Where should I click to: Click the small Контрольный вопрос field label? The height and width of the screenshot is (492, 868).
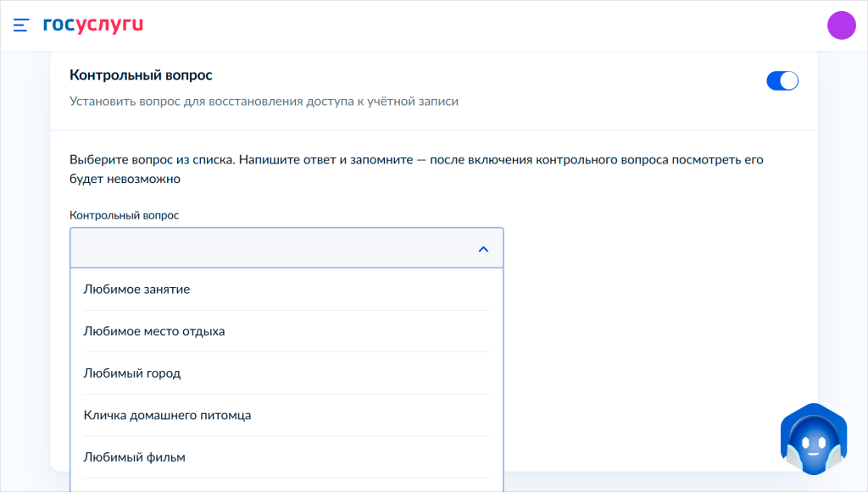click(x=125, y=215)
